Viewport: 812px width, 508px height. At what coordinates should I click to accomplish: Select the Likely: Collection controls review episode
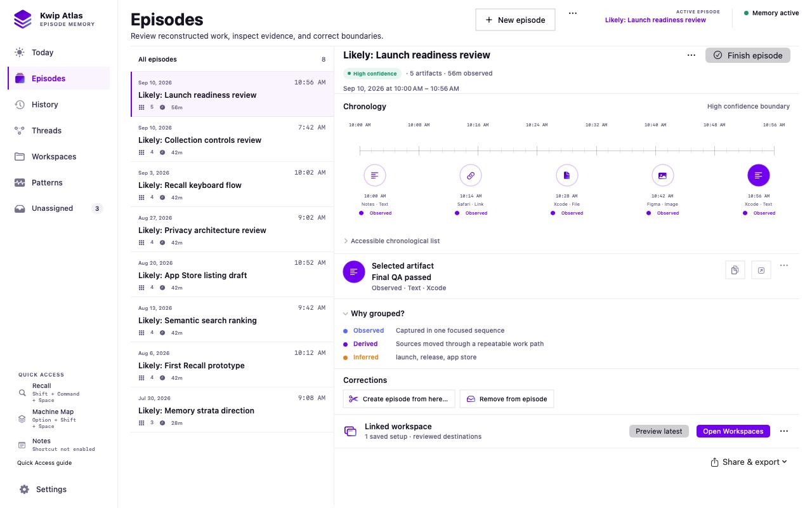pos(232,139)
